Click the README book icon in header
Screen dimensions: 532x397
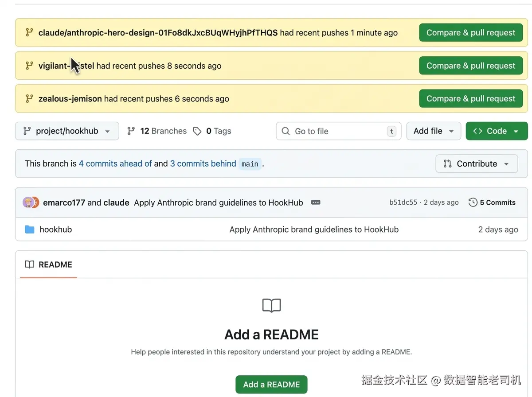point(30,265)
